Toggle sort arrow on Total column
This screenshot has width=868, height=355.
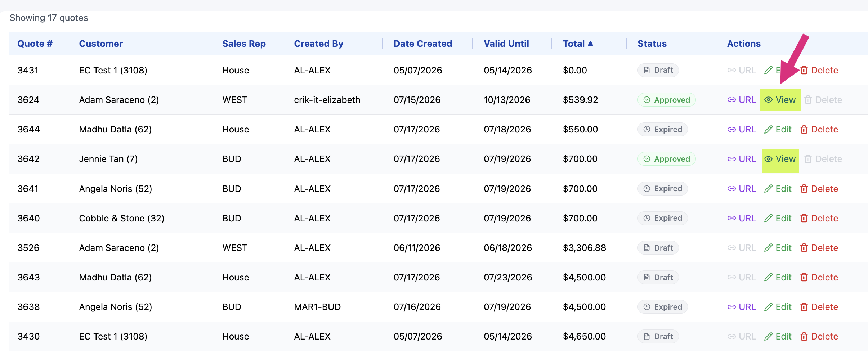tap(590, 43)
